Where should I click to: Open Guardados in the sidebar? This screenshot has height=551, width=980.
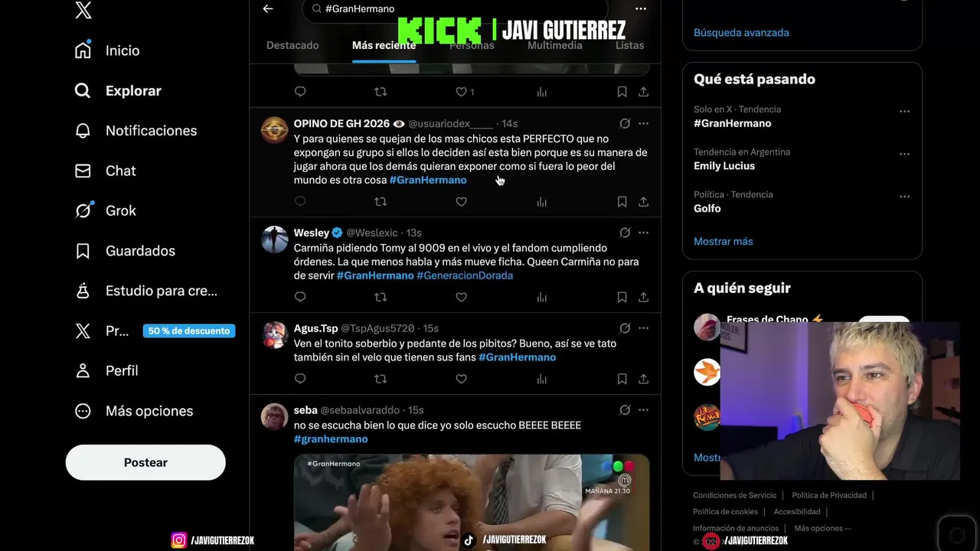click(x=125, y=251)
